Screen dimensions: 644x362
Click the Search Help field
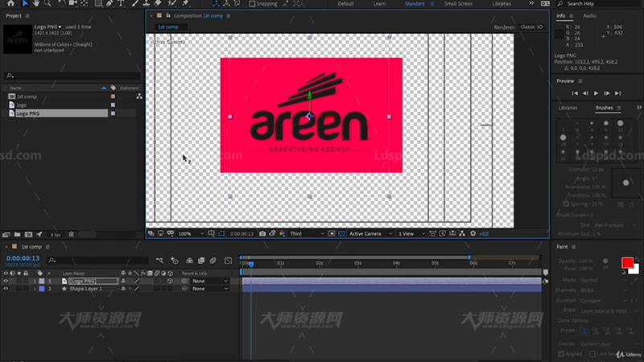(x=597, y=4)
